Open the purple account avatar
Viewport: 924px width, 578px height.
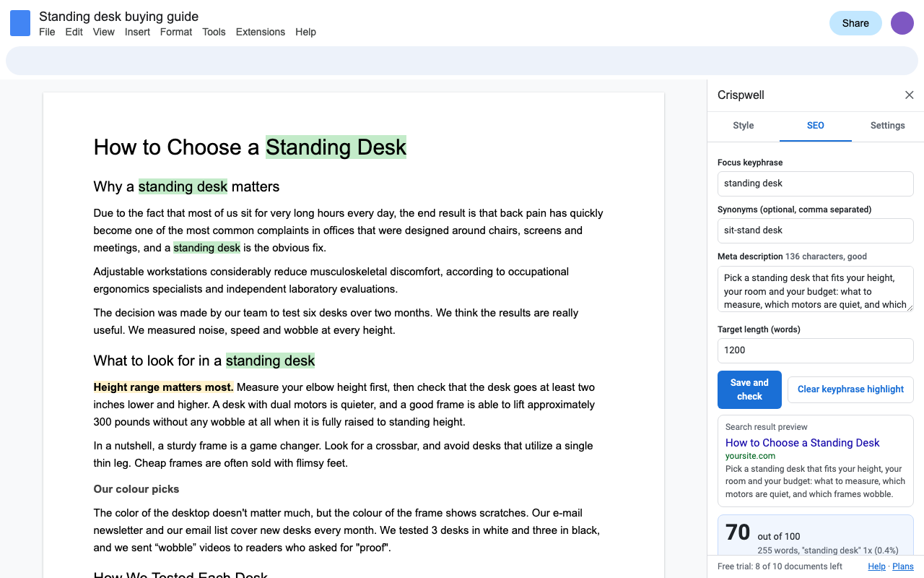902,23
